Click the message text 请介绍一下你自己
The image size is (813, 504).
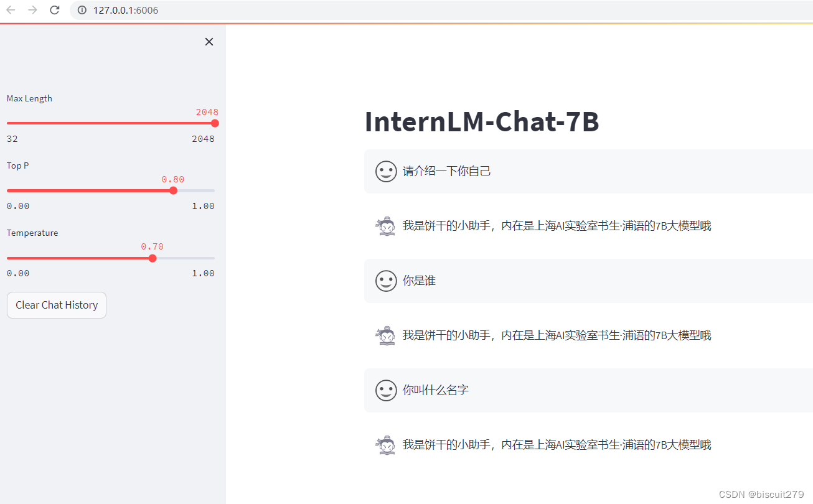click(x=447, y=171)
